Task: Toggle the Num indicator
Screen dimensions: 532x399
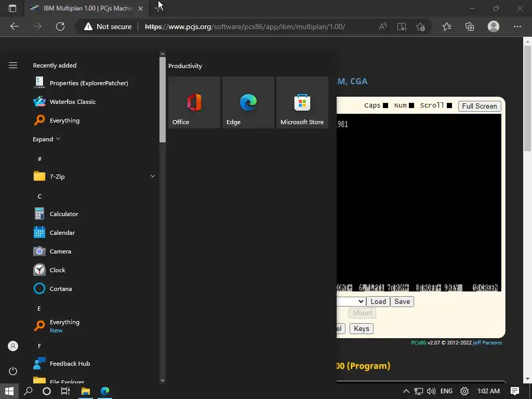Action: (411, 105)
